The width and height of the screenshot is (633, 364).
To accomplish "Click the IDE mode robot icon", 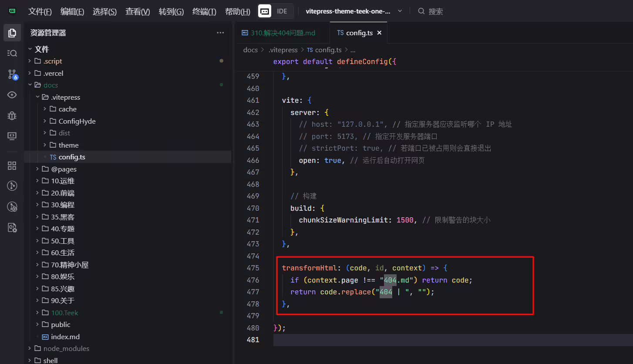I will pos(265,11).
